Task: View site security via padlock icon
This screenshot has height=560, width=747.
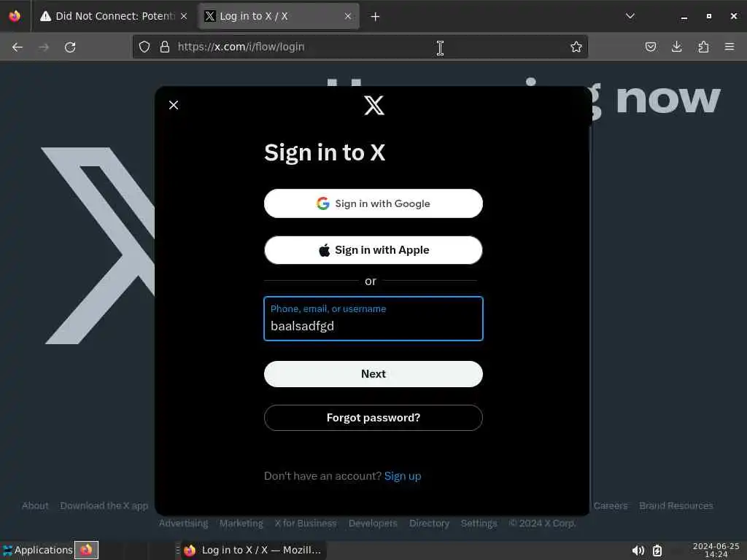Action: tap(165, 47)
